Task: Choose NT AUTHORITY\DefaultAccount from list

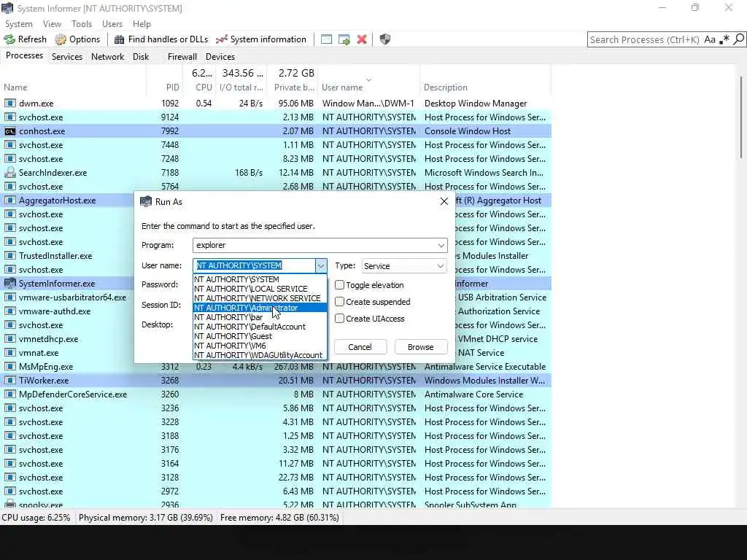Action: [x=260, y=327]
